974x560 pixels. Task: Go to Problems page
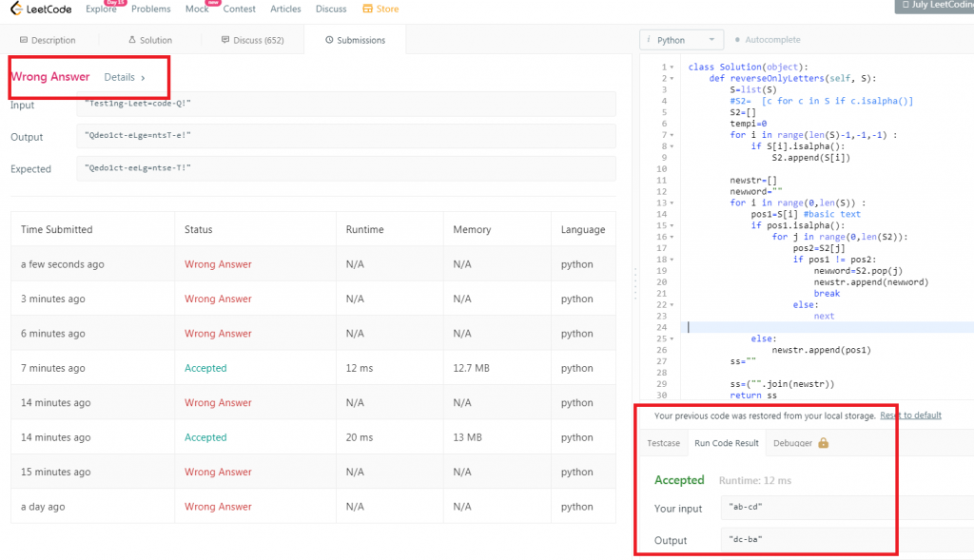coord(151,9)
